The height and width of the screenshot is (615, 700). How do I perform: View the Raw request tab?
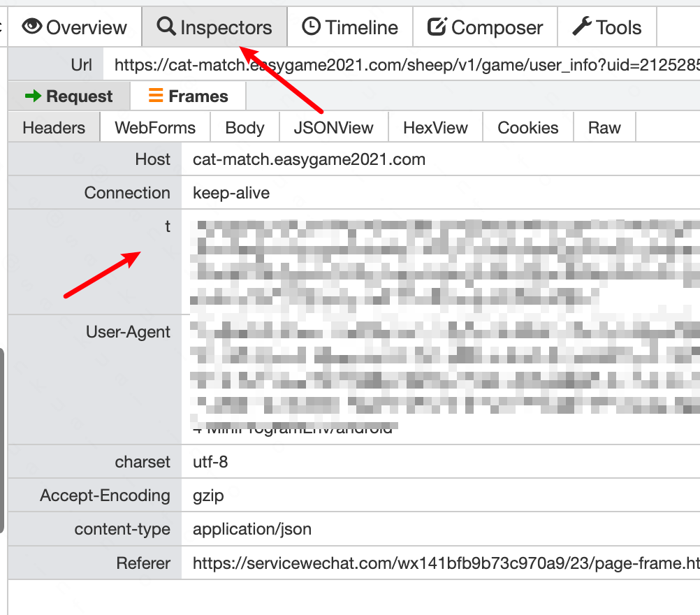(x=604, y=128)
